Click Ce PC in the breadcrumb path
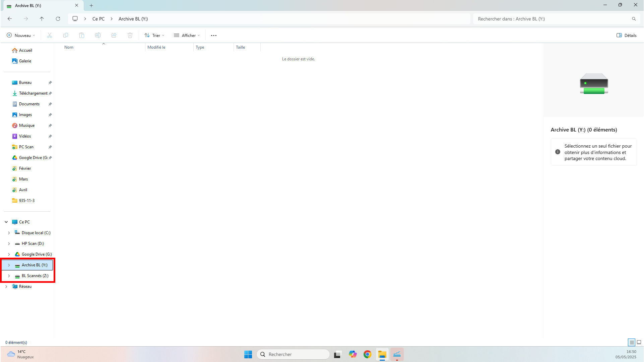 (x=99, y=19)
